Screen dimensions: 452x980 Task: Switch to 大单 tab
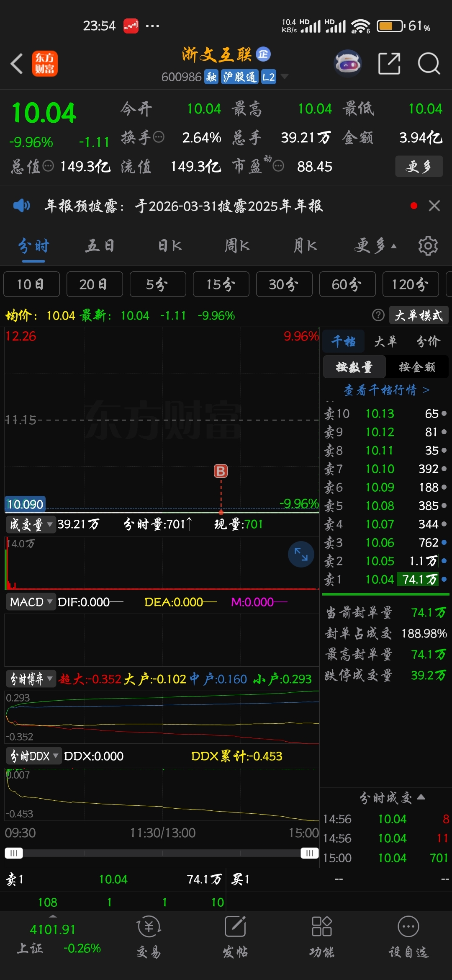click(x=385, y=341)
